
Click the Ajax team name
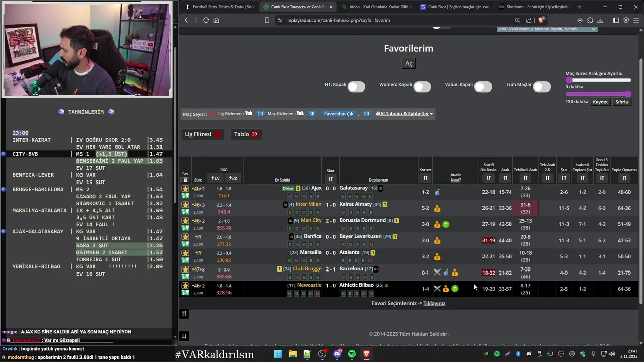[x=316, y=188]
